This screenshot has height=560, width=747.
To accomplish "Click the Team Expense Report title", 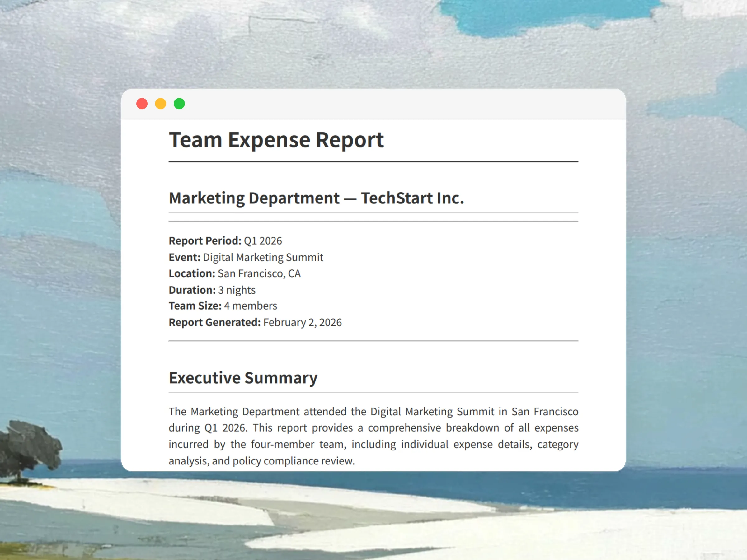I will [276, 140].
